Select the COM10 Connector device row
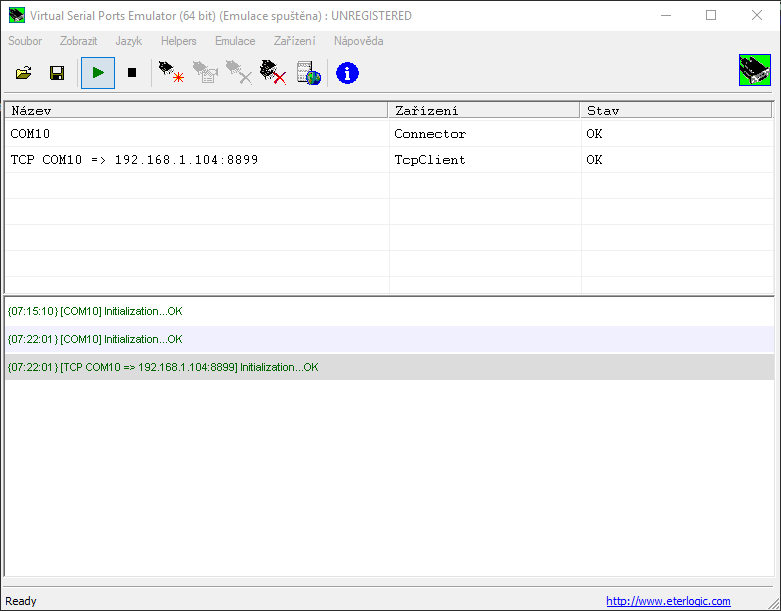The height and width of the screenshot is (611, 781). pos(196,134)
